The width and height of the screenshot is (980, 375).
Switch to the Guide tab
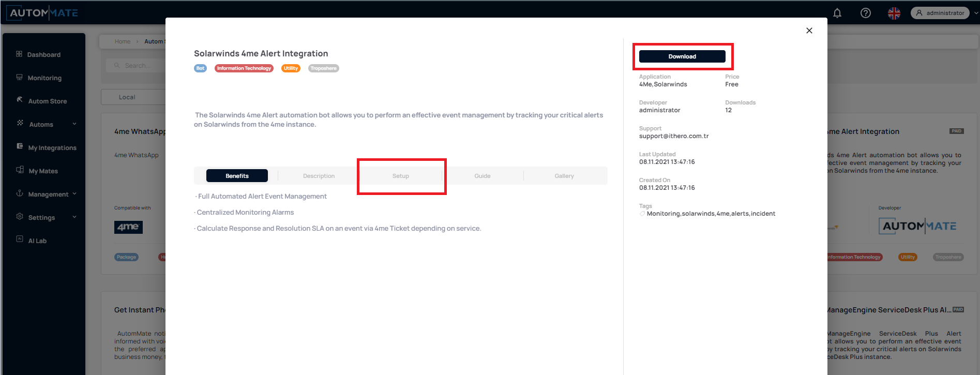coord(482,176)
